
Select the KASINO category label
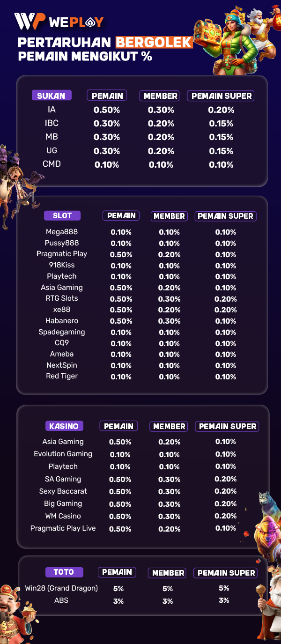pos(64,426)
